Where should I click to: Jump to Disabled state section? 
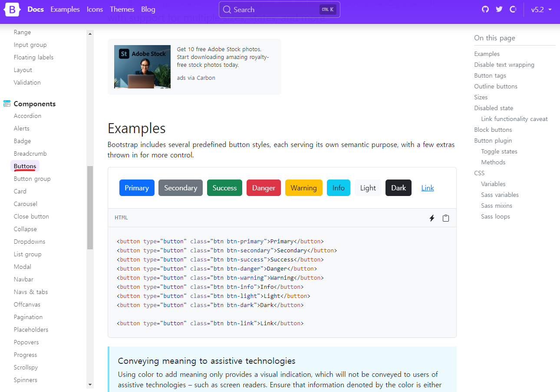pyautogui.click(x=494, y=108)
